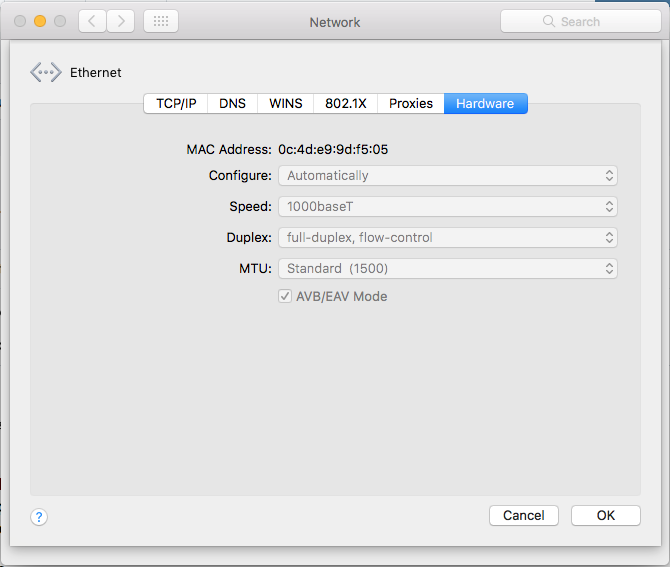The width and height of the screenshot is (670, 567).
Task: Click the yellow minimize window button
Action: (40, 21)
